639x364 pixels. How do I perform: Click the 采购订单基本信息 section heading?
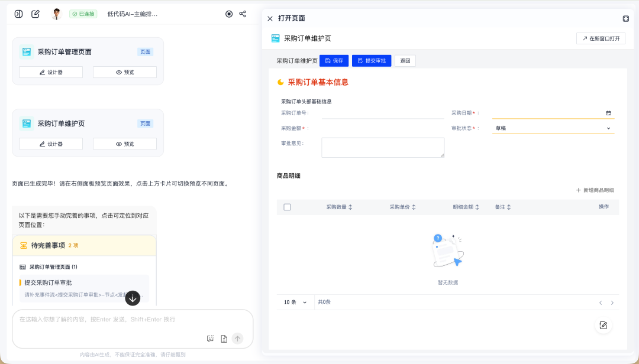click(318, 82)
